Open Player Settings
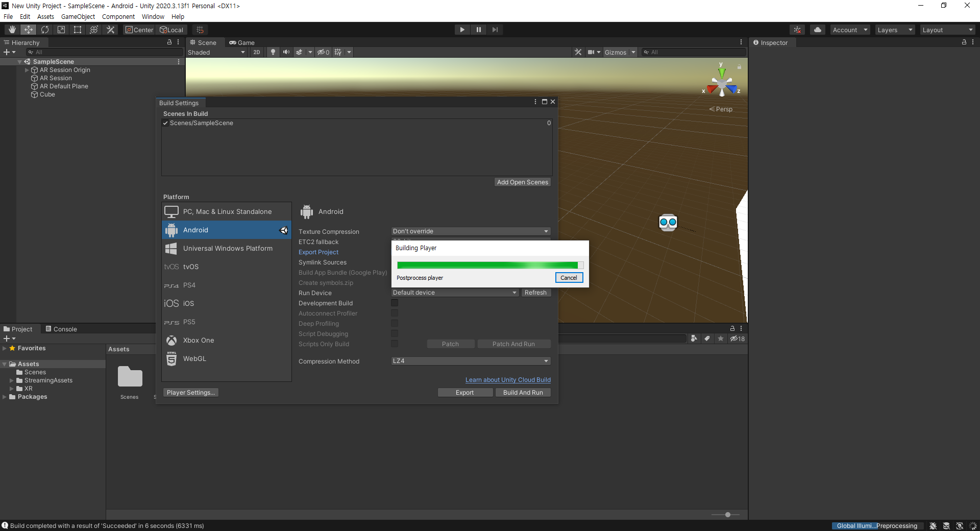 (191, 393)
